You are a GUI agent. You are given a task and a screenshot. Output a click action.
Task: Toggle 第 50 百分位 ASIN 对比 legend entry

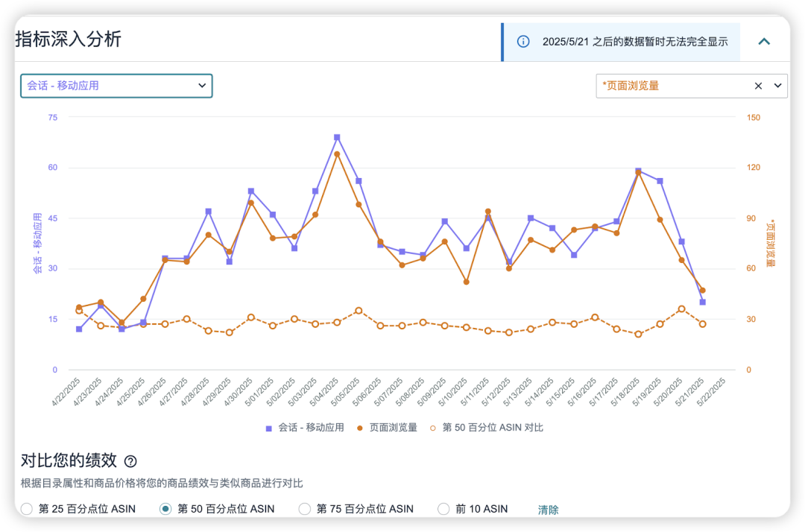(487, 428)
